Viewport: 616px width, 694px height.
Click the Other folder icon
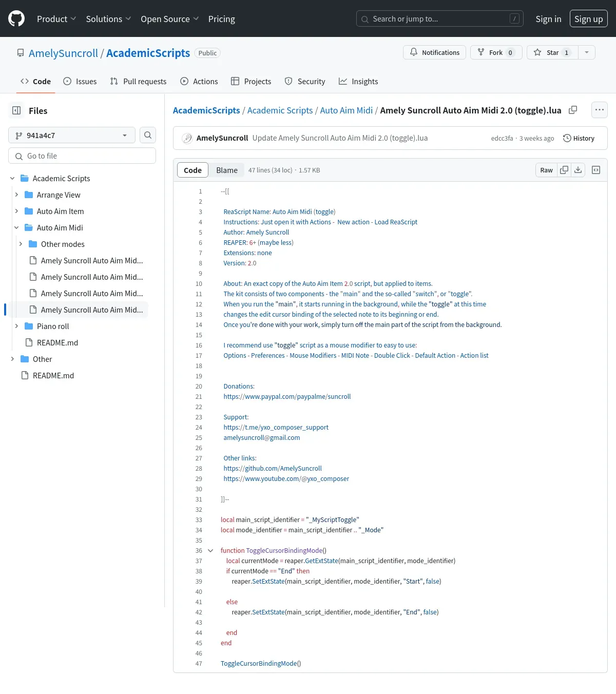tap(25, 359)
